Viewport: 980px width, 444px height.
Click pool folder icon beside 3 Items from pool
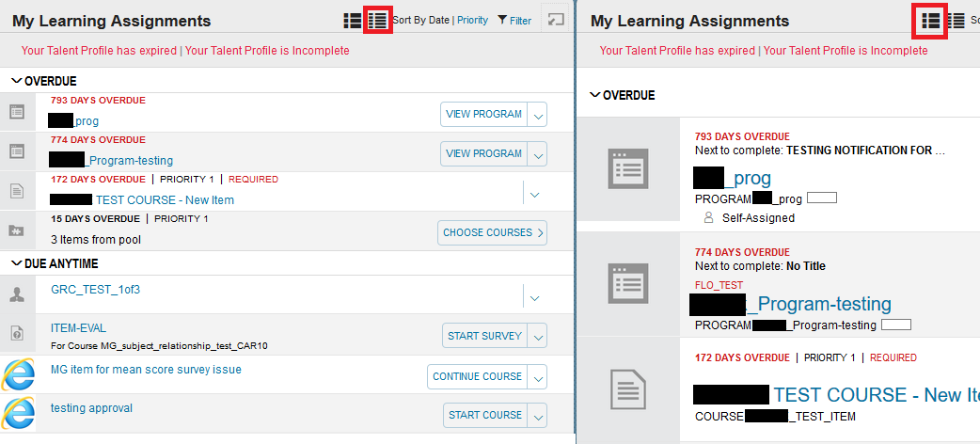(17, 230)
